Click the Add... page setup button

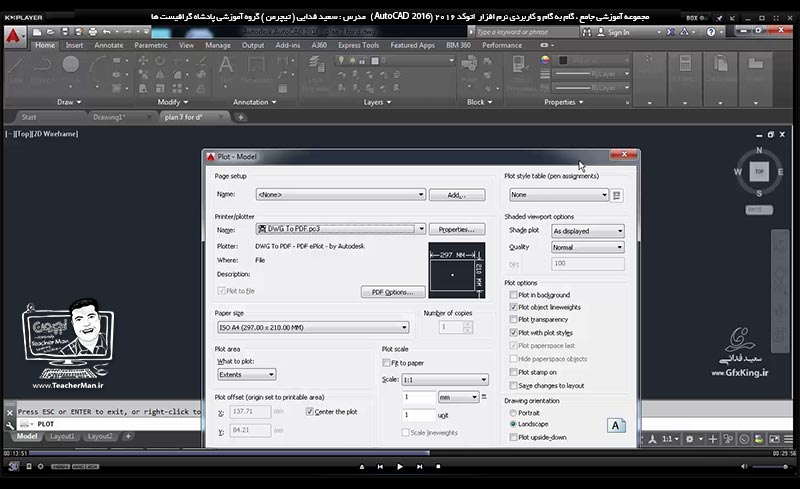coord(457,195)
